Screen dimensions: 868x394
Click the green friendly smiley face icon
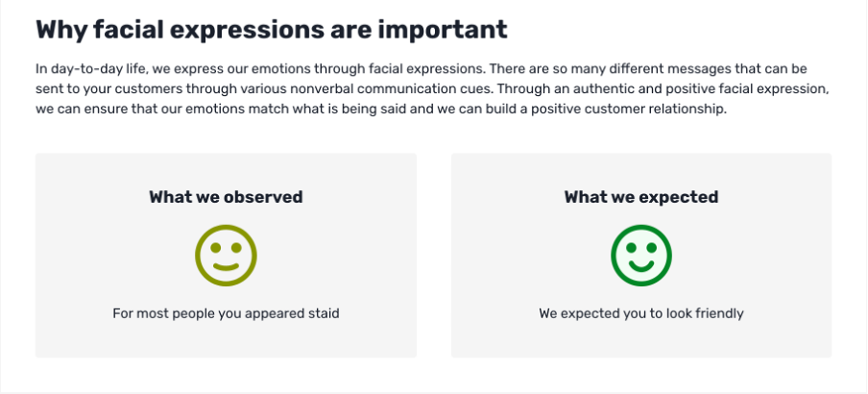tap(641, 256)
